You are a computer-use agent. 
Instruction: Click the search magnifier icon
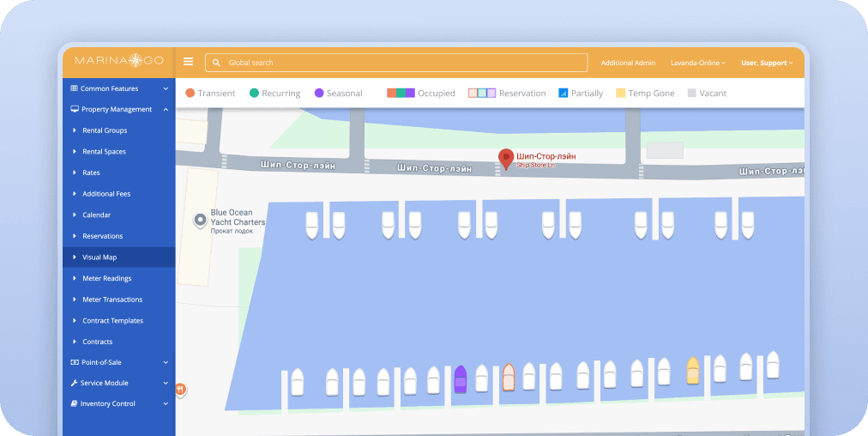click(216, 63)
